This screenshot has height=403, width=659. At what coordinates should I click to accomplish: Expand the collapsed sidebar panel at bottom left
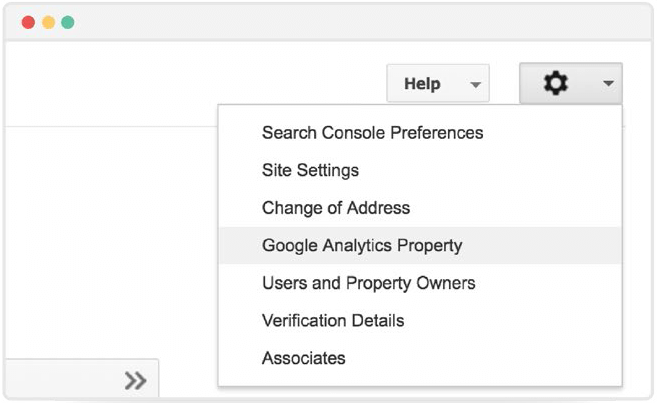click(82, 378)
